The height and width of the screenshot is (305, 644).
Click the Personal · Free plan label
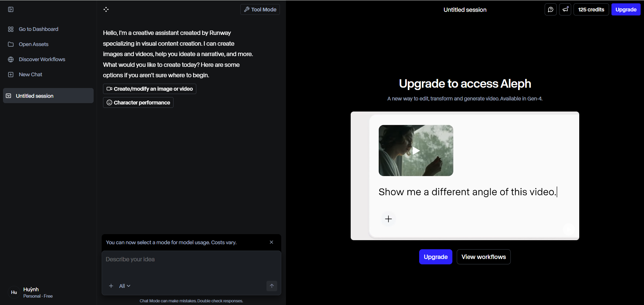click(x=38, y=296)
